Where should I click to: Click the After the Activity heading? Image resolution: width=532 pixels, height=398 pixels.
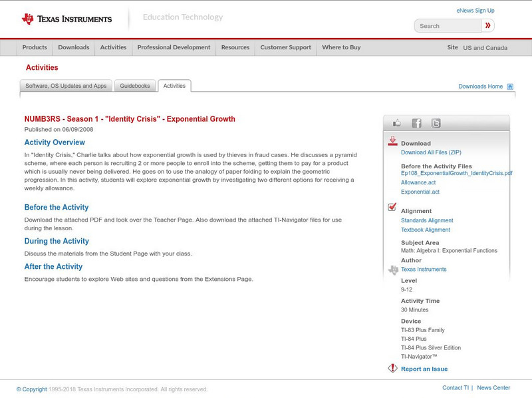point(53,267)
